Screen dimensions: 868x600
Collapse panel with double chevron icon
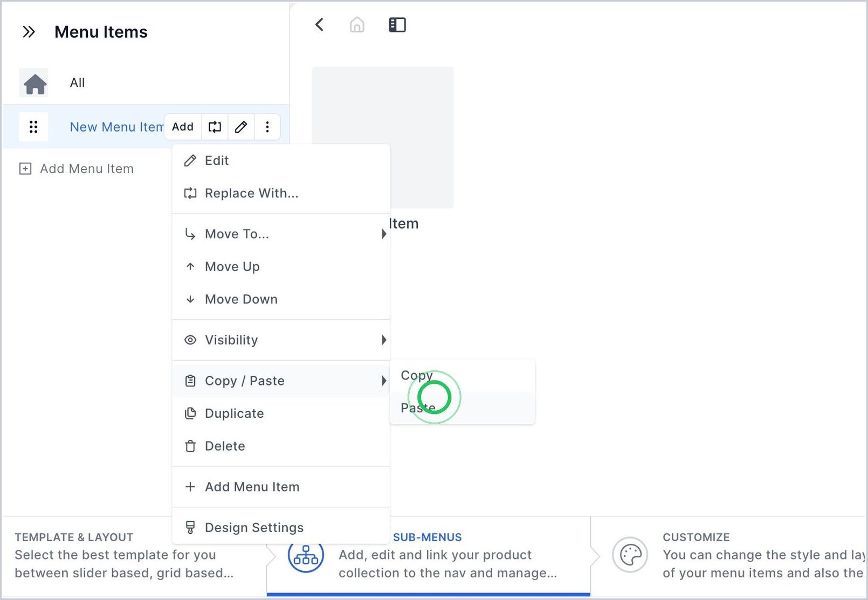29,32
